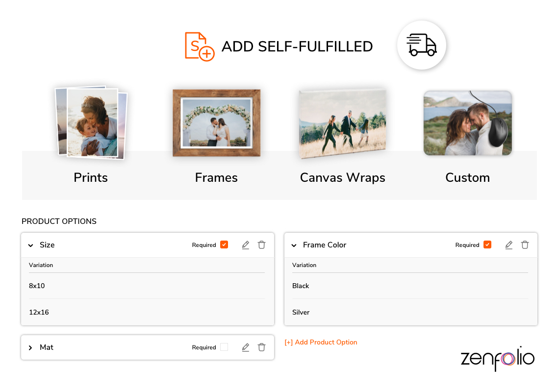Select the Prints product category
This screenshot has width=559, height=392.
pos(91,177)
